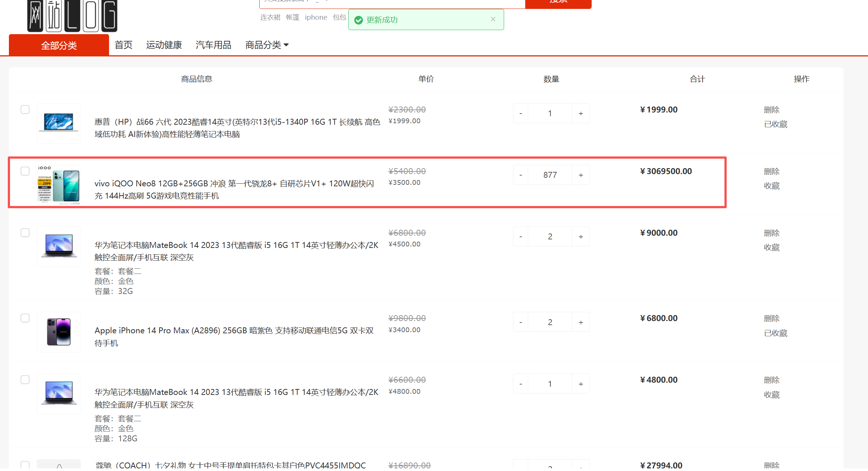Expand the 商品分类 dropdown menu
This screenshot has width=868, height=471.
tap(267, 45)
